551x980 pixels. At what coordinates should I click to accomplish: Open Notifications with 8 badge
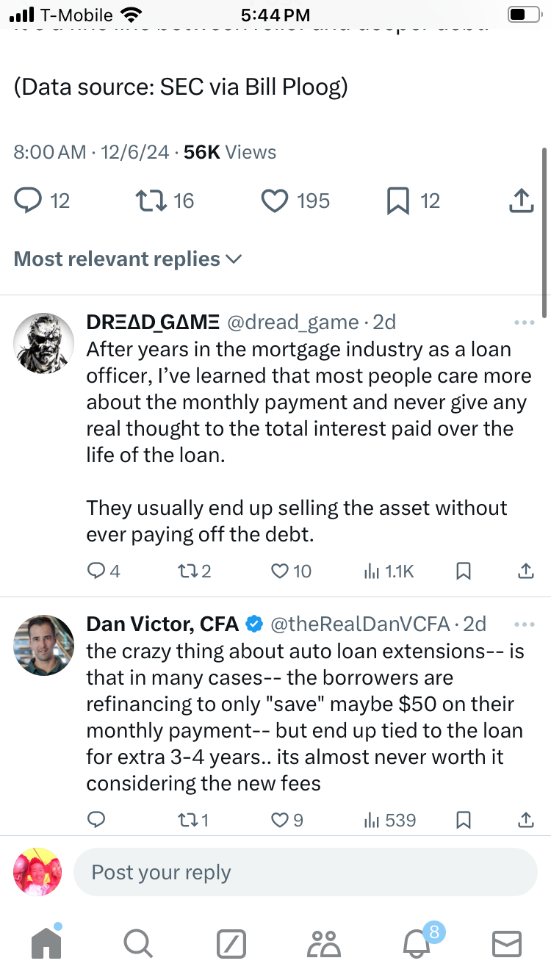coord(416,943)
